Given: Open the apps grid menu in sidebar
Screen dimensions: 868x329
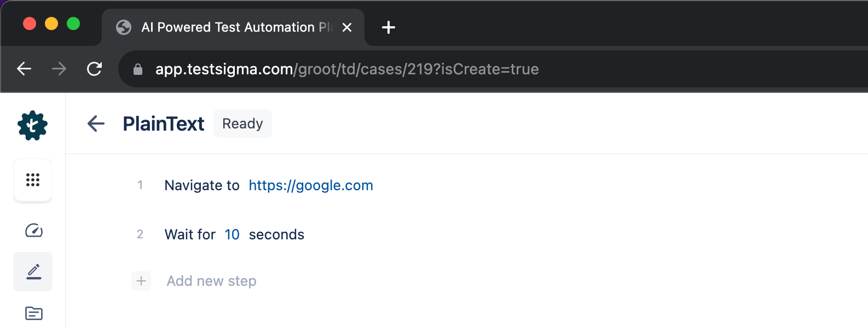Looking at the screenshot, I should 33,180.
